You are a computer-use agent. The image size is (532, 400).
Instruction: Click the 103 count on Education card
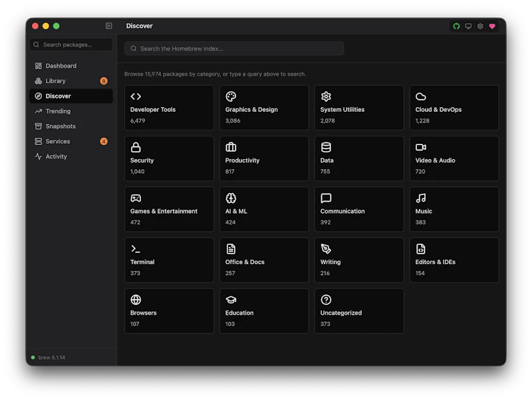[230, 324]
